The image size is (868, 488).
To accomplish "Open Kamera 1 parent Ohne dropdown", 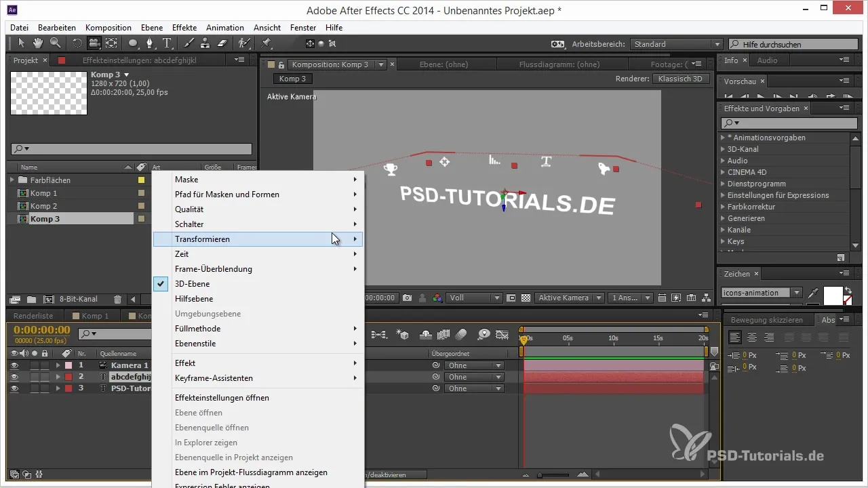I will pos(474,365).
